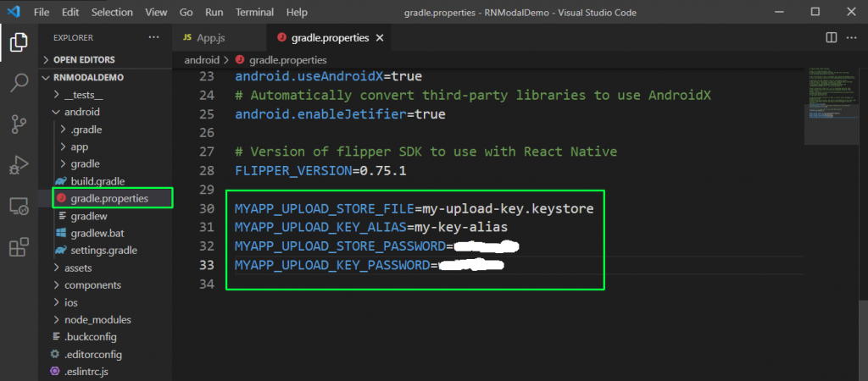Open the Explorer view in activity bar

(19, 43)
